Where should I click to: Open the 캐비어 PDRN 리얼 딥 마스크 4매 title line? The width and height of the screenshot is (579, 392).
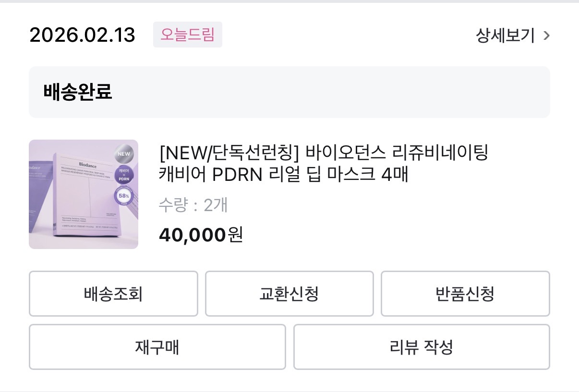click(283, 175)
